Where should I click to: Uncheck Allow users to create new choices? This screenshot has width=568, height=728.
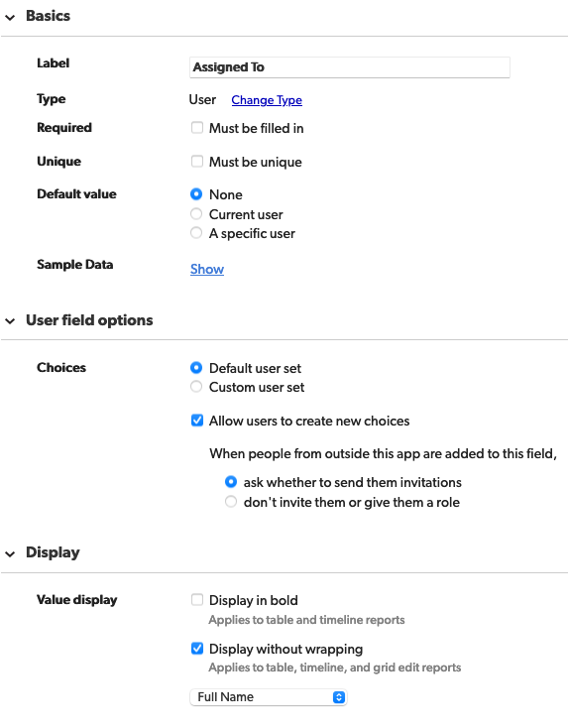197,421
